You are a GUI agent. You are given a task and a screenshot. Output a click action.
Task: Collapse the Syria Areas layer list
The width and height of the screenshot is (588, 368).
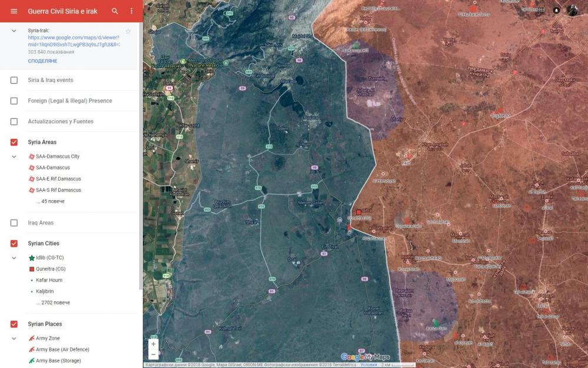click(x=14, y=157)
